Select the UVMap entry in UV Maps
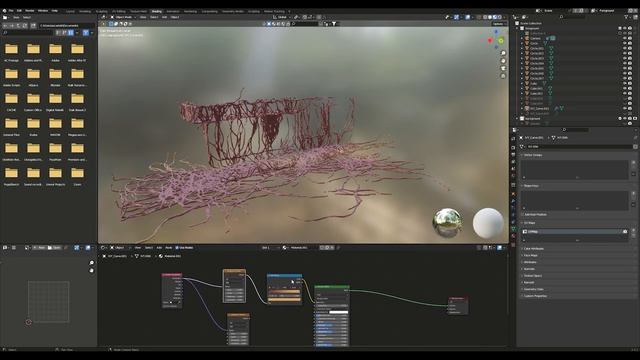 574,231
